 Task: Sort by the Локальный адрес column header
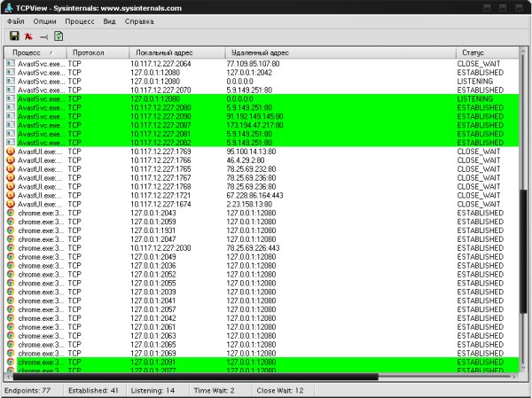[x=176, y=52]
